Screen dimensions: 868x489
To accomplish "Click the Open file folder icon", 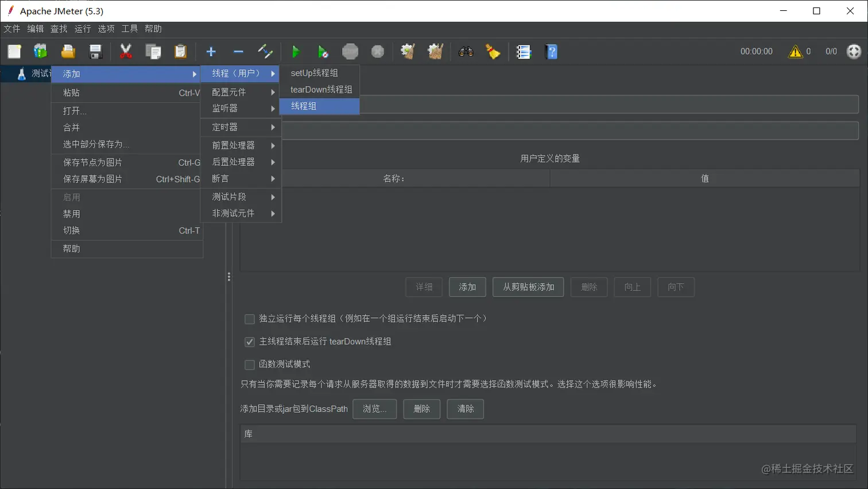I will point(68,52).
